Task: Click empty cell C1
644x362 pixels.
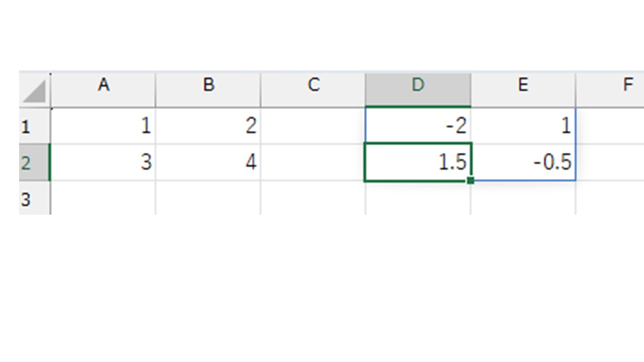Action: coord(313,126)
